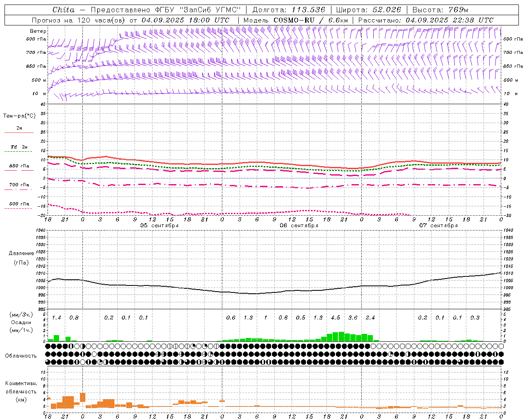Click the station name Chita in header
This screenshot has height=420, width=525.
click(64, 10)
